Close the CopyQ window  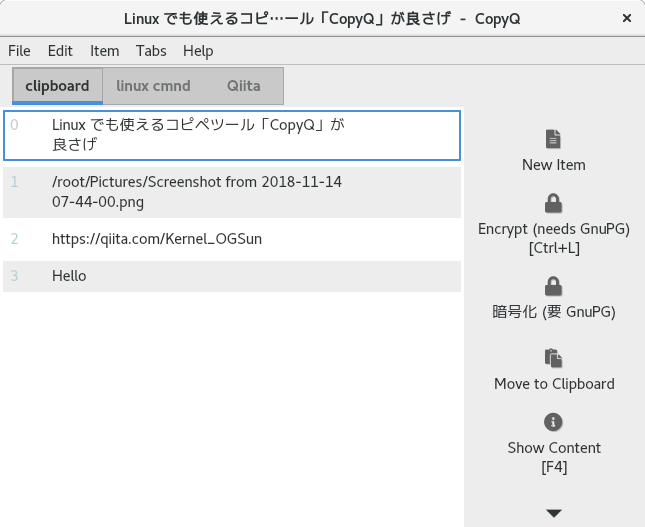click(x=626, y=18)
